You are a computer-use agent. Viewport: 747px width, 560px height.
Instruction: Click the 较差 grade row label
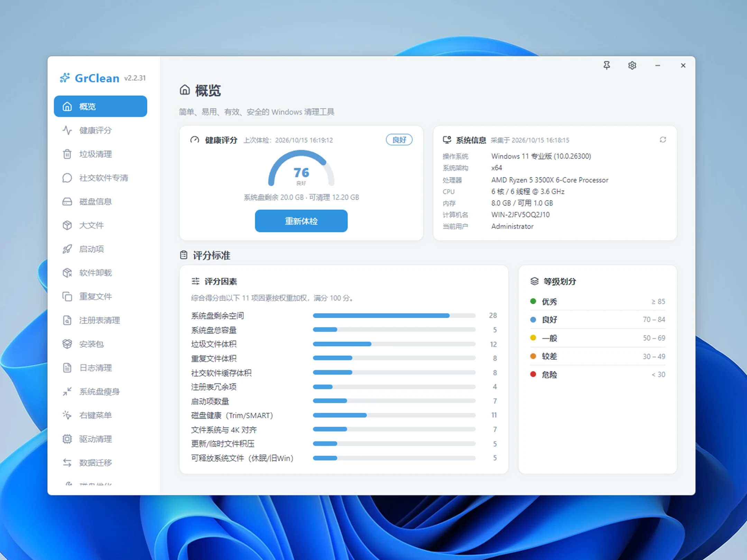coord(550,356)
